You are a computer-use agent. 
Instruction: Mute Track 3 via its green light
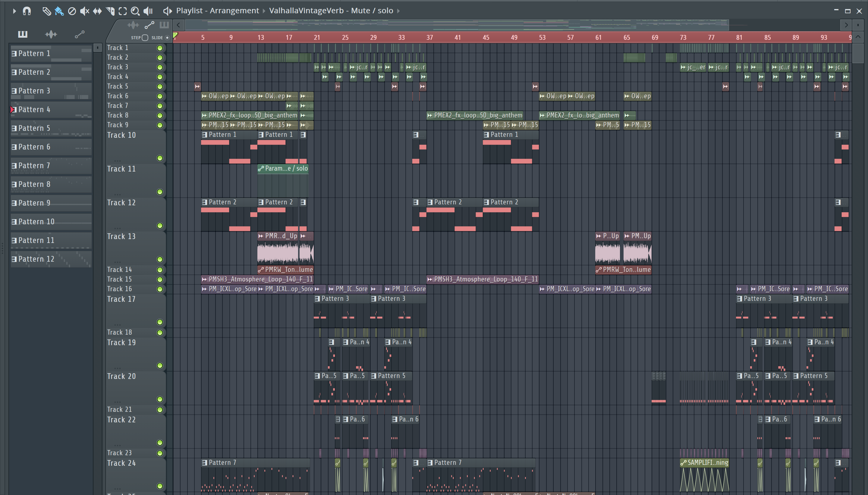[x=160, y=67]
